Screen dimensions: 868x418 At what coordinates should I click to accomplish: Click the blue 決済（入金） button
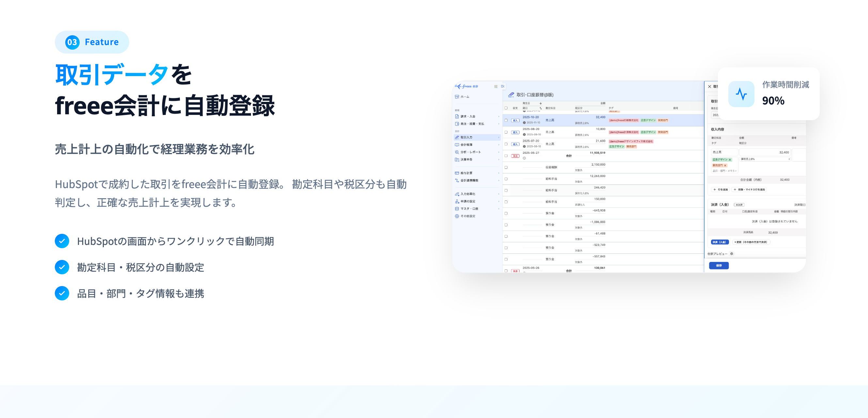click(720, 242)
